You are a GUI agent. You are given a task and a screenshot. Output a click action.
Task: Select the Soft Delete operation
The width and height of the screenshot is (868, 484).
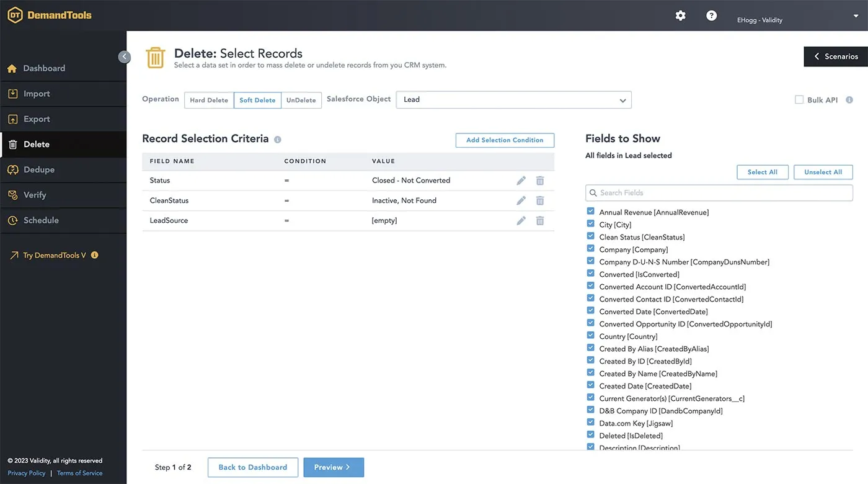[257, 101]
